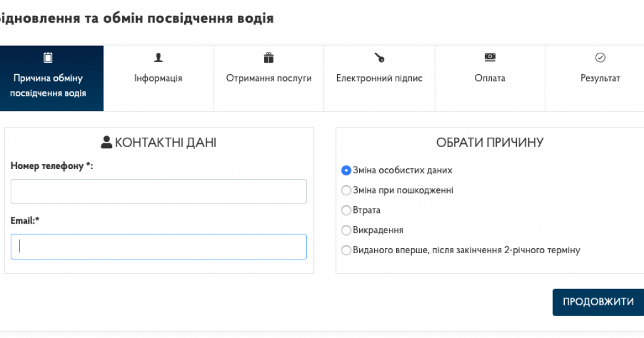Click the ОБРАТИ ПРИЧИНУ heading
This screenshot has height=338, width=644.
tap(489, 143)
